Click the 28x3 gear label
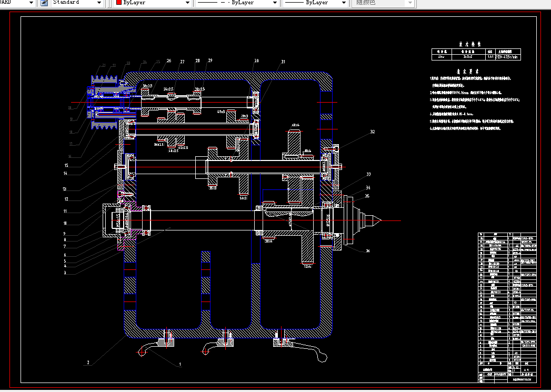 245,116
